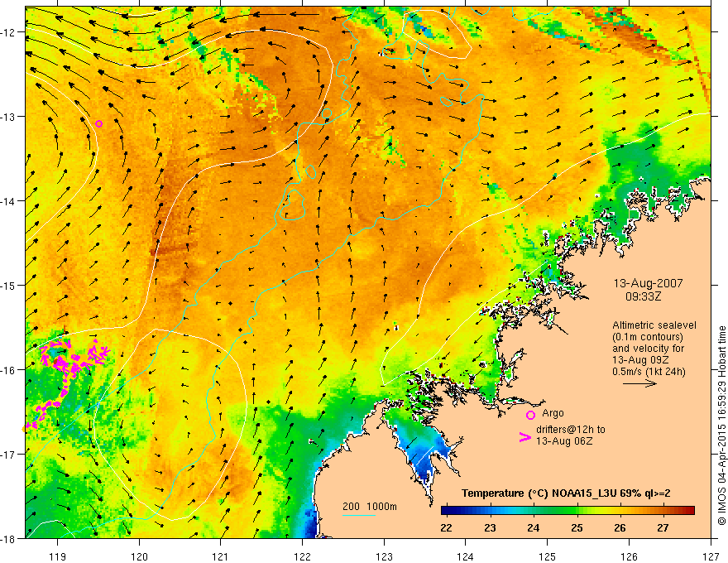Click the latitude axis label -12
728x563 pixels.
pos(8,32)
